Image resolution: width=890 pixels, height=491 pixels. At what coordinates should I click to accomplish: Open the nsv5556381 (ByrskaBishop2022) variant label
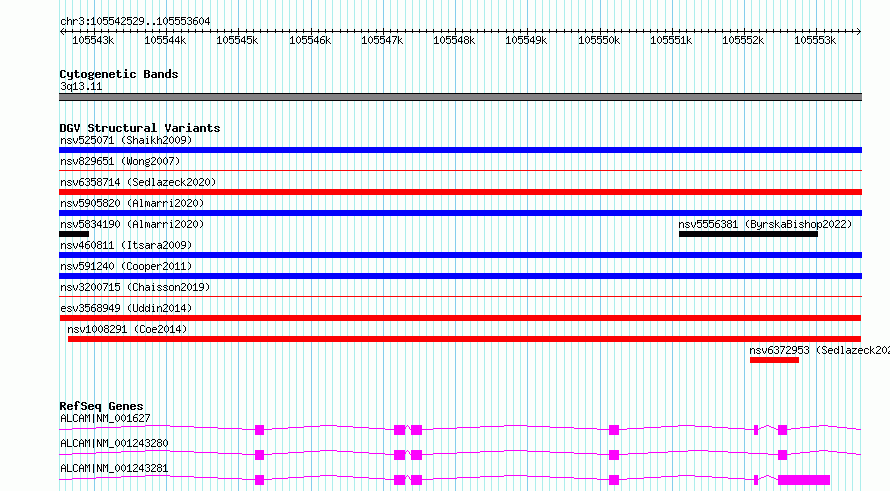(x=765, y=224)
